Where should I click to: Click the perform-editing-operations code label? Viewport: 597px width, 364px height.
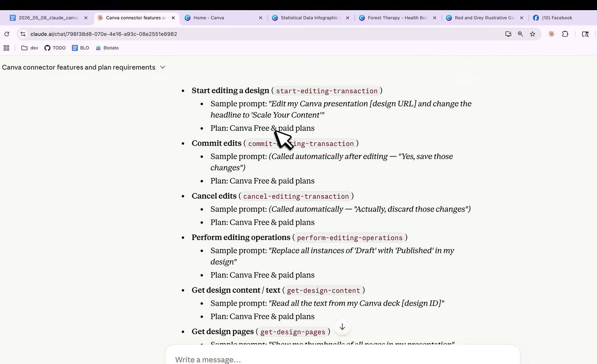[350, 238]
